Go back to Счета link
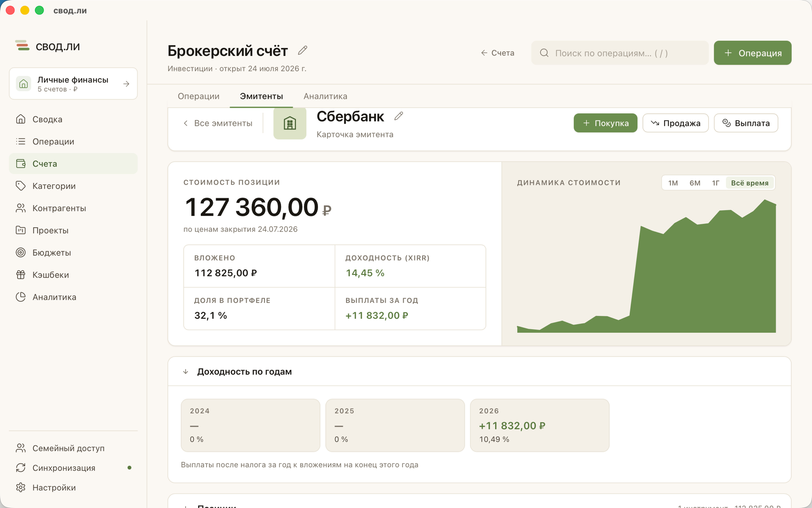Image resolution: width=812 pixels, height=508 pixels. 497,53
